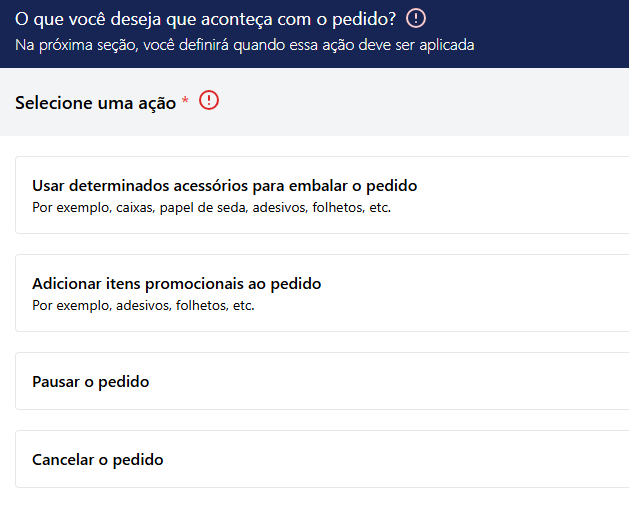The image size is (629, 514).
Task: Click the Pausar o pedido title text
Action: coord(91,382)
